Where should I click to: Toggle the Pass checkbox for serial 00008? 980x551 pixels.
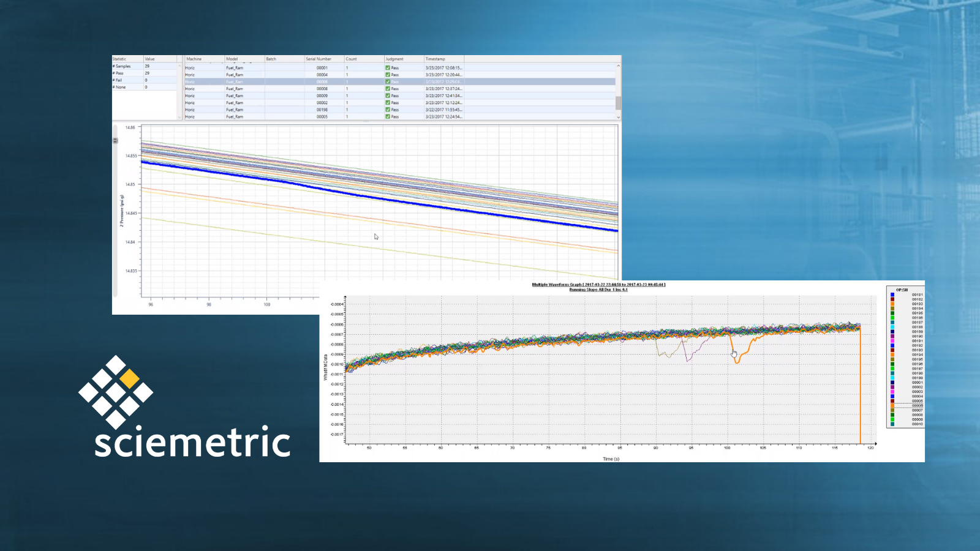click(x=388, y=89)
